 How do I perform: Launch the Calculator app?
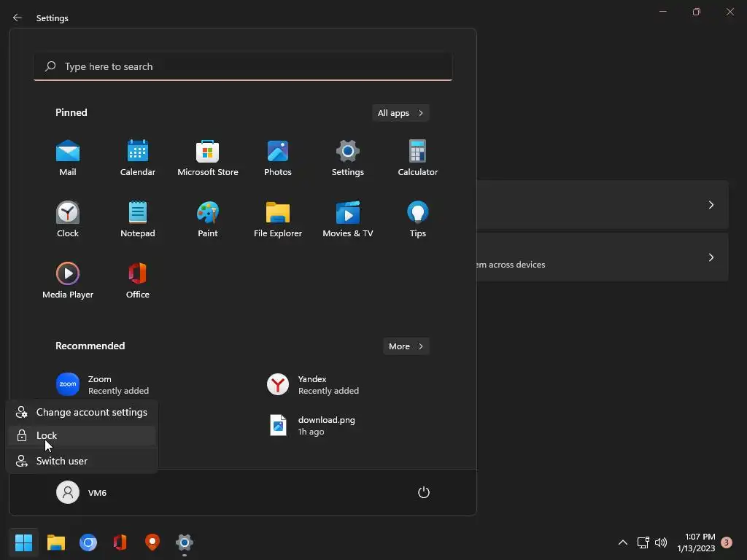coord(418,158)
